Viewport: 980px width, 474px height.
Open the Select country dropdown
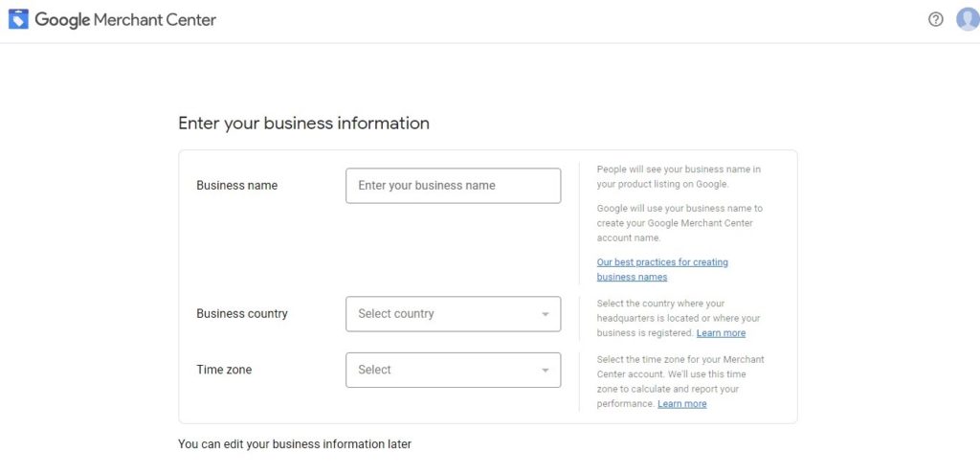pyautogui.click(x=453, y=314)
